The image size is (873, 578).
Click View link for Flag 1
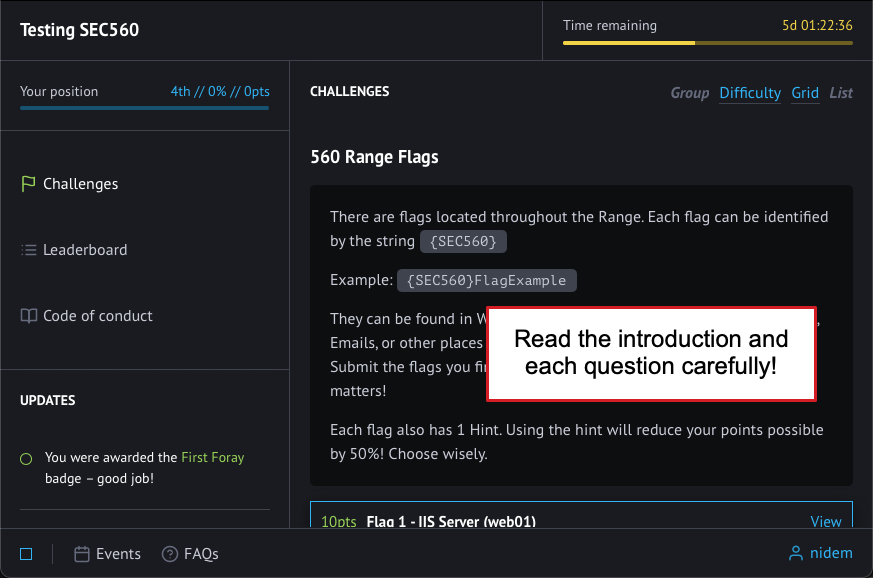coord(825,521)
